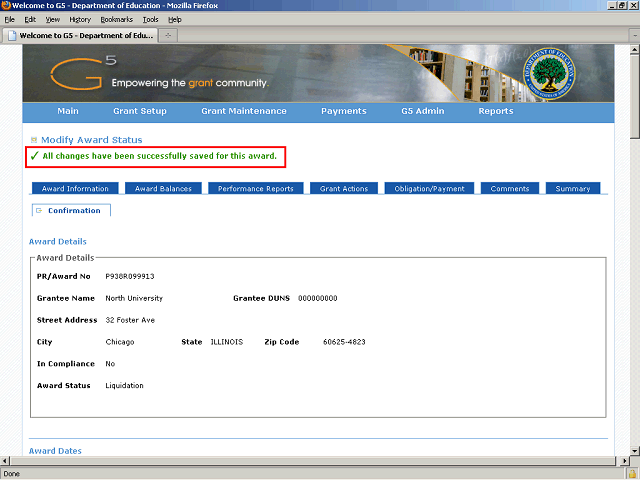Image resolution: width=640 pixels, height=480 pixels.
Task: Click DUNS value 000000000
Action: [x=318, y=298]
